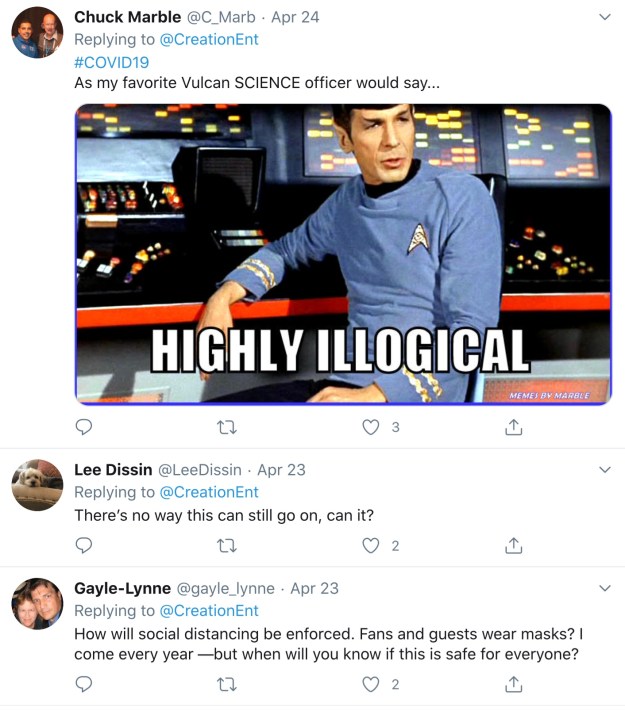625x711 pixels.
Task: Open @CreationEnt mention in Lee Dissin's reply
Action: (209, 492)
